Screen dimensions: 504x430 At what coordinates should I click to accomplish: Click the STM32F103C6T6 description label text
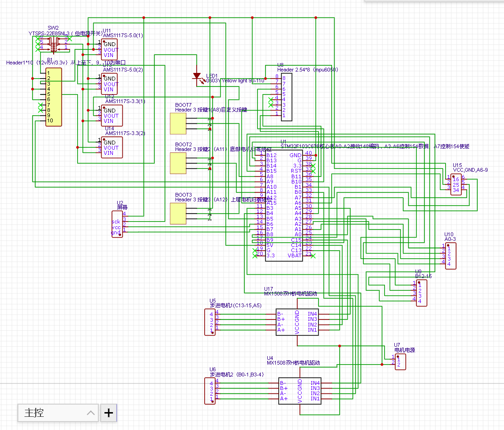pyautogui.click(x=375, y=146)
